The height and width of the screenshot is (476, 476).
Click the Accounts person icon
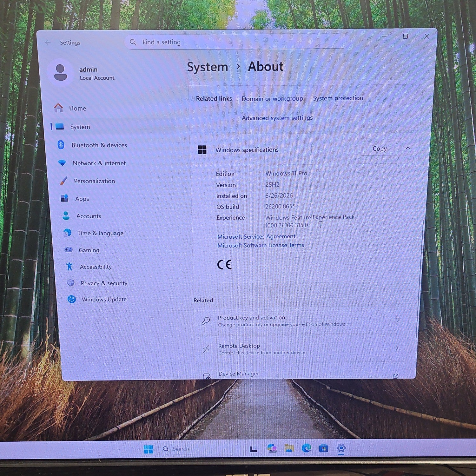point(66,216)
